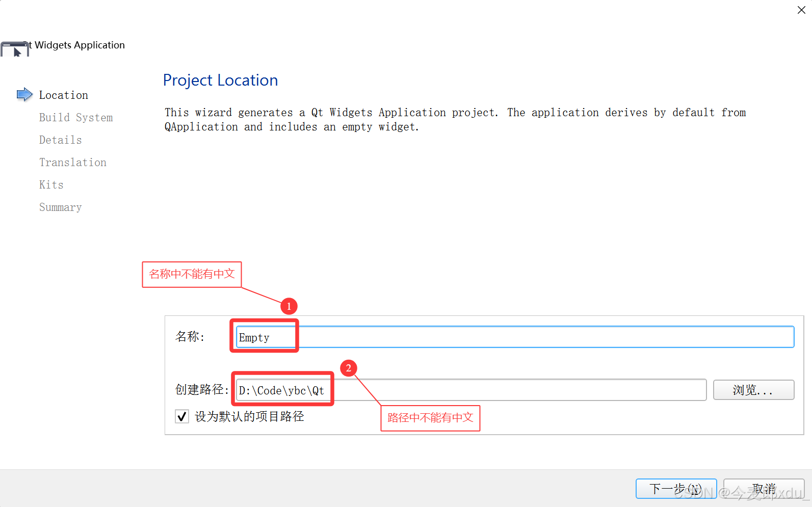The width and height of the screenshot is (812, 507).
Task: Click the Qt Widgets Application wizard icon
Action: coord(15,49)
